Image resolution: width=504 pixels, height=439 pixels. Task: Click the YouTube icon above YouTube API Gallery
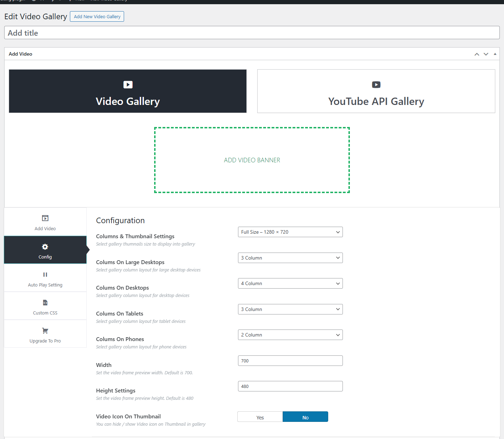(376, 85)
